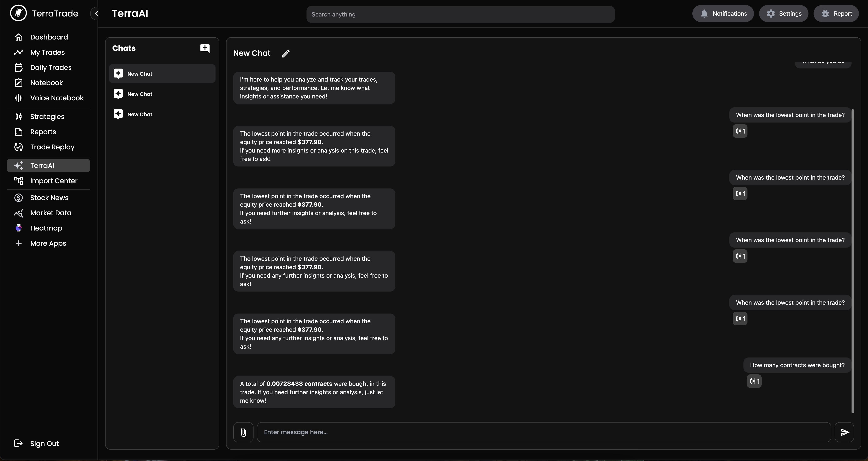
Task: Open Settings
Action: (783, 14)
